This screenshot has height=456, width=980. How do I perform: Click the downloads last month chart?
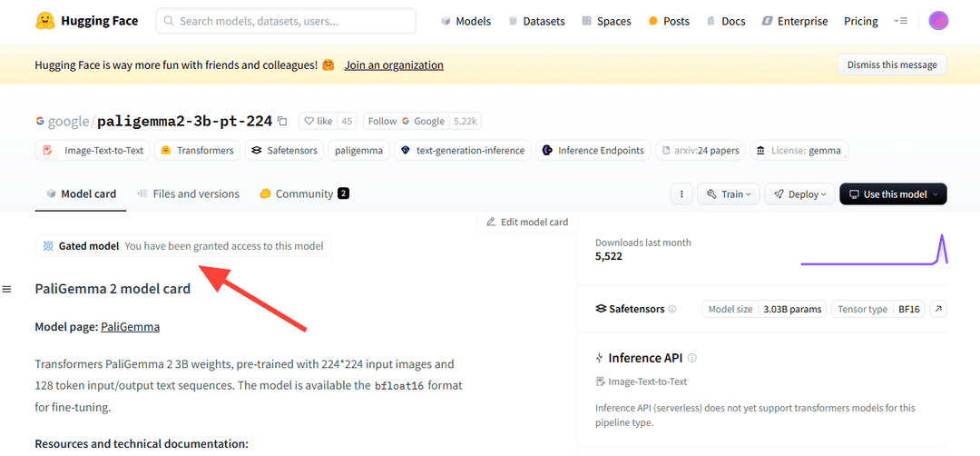pyautogui.click(x=875, y=250)
